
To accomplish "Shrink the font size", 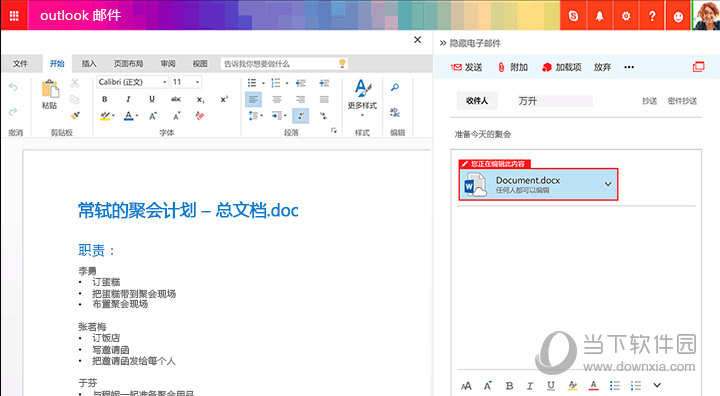I will click(177, 116).
